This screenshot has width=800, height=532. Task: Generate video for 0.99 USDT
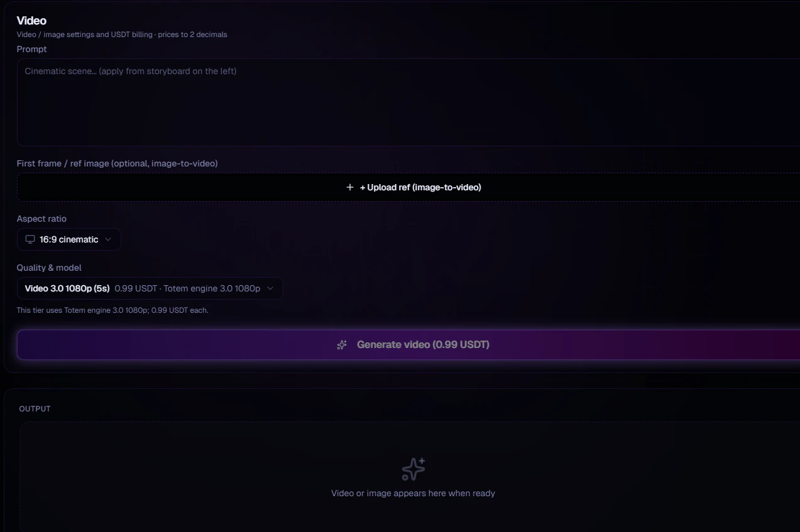tap(408, 345)
